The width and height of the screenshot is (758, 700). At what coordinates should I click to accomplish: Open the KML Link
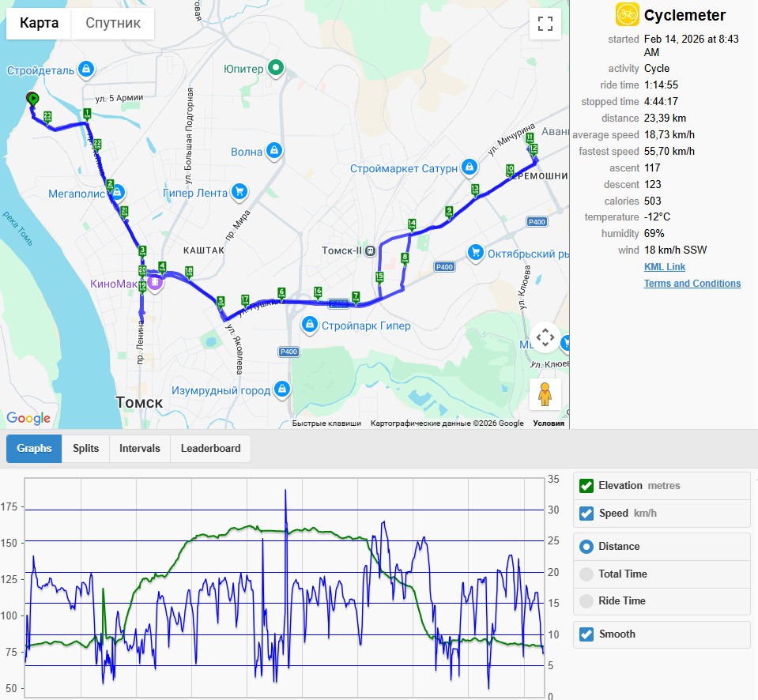(x=664, y=267)
